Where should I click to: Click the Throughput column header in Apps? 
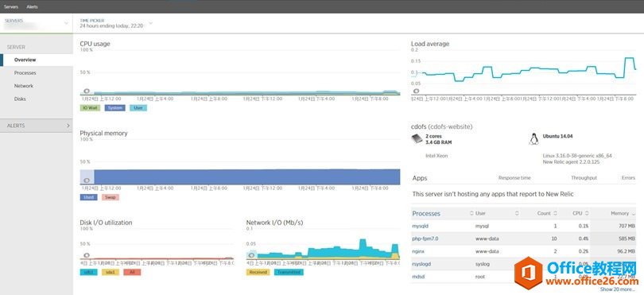(584, 178)
